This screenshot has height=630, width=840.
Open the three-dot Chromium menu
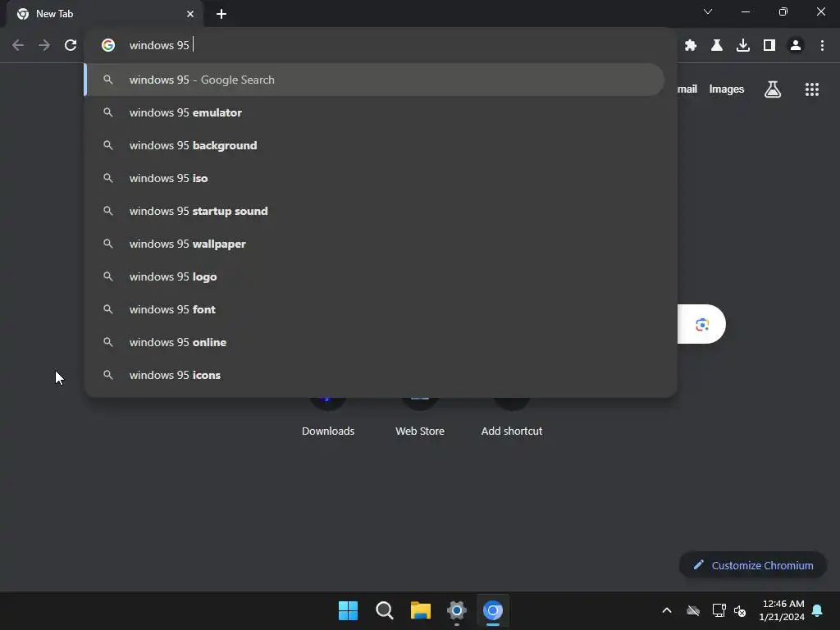coord(822,45)
